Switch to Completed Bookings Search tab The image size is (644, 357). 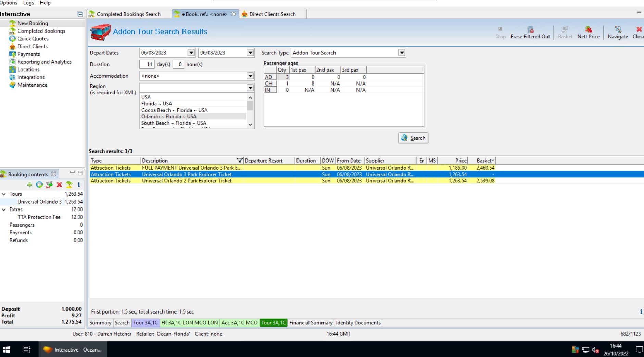[129, 14]
